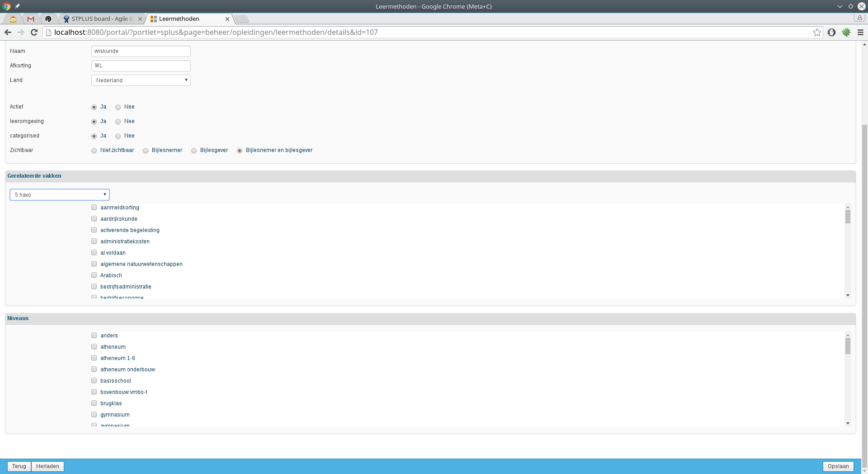Open the 5 havo dropdown

pos(60,194)
